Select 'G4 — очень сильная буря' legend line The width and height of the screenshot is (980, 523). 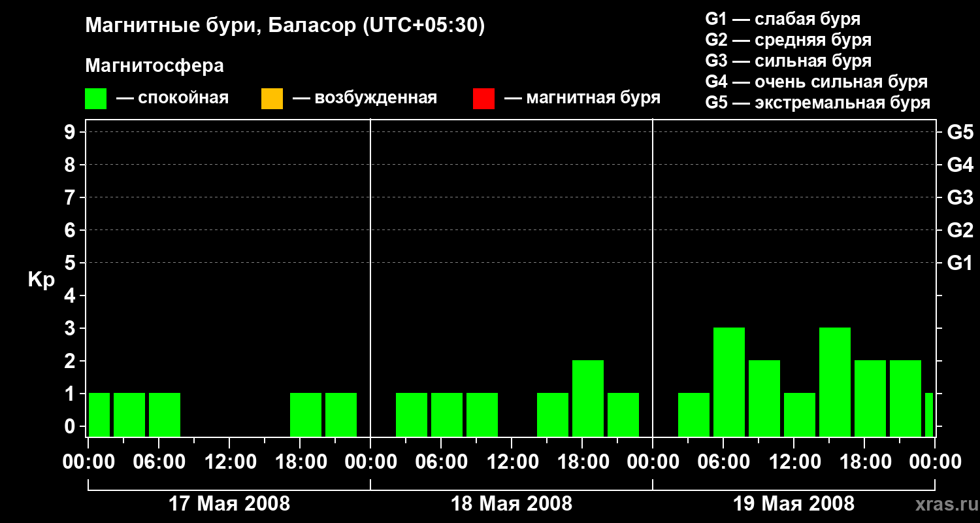[817, 82]
